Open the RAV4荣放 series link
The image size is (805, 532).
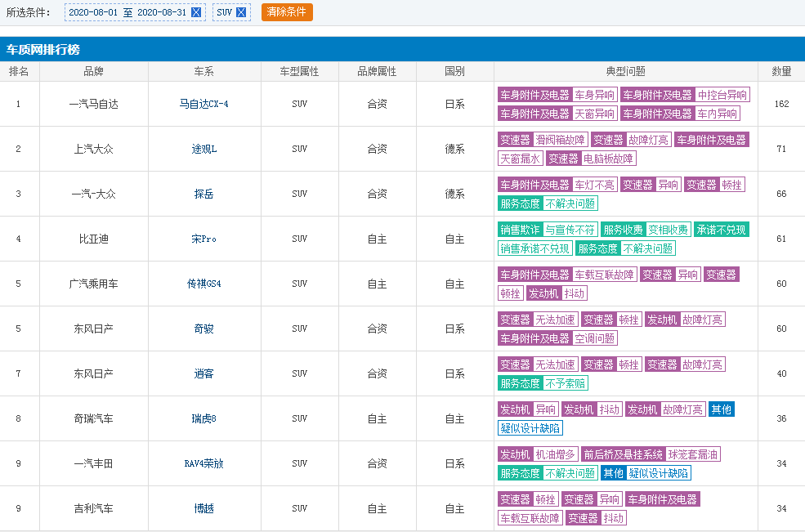[x=203, y=463]
